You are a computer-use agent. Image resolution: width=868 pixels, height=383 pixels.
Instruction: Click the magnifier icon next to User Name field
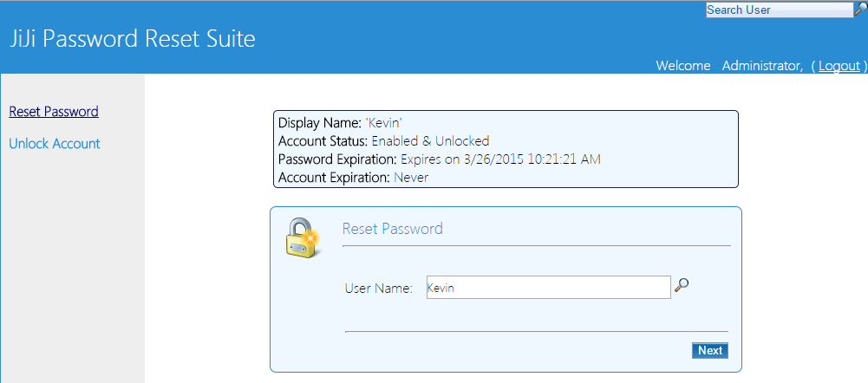[682, 286]
